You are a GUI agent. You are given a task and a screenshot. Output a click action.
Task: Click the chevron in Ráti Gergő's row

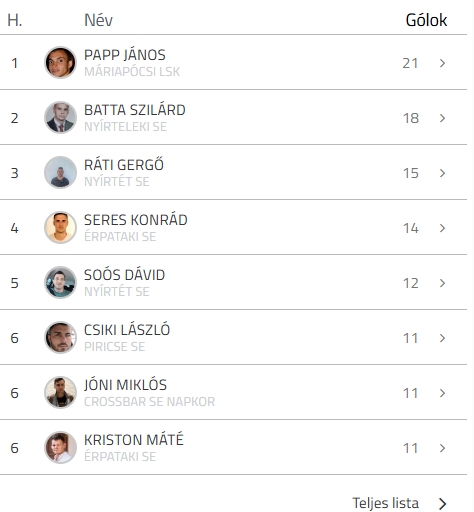pyautogui.click(x=442, y=173)
